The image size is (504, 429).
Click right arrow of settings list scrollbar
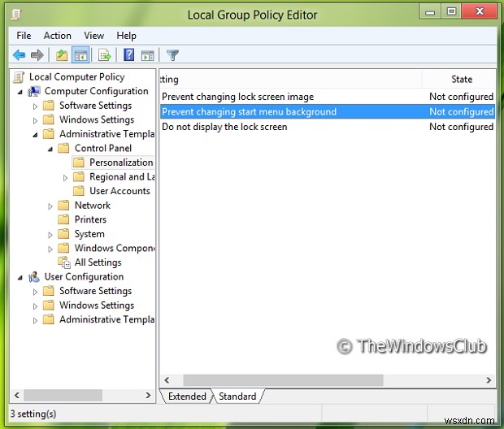pos(489,380)
